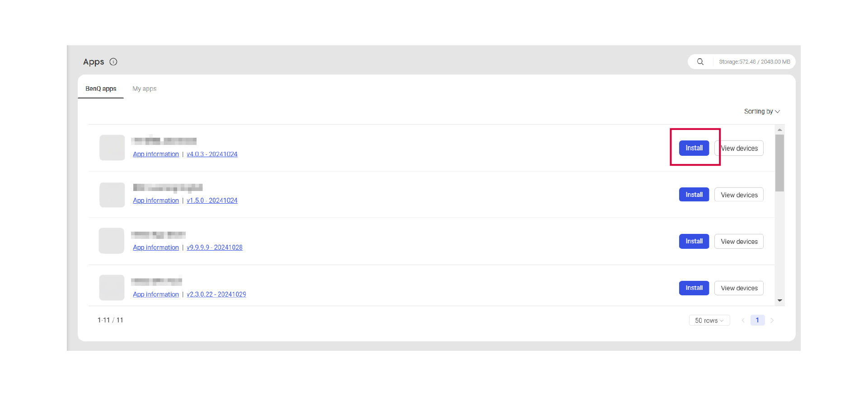Image resolution: width=868 pixels, height=396 pixels.
Task: Click the info icon beside Apps title
Action: 113,62
